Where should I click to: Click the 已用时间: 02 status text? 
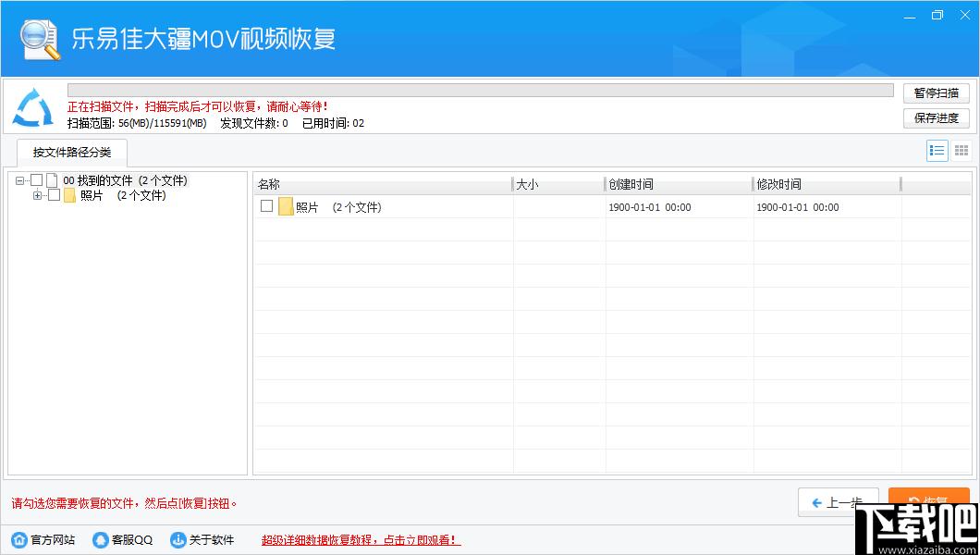(x=333, y=123)
